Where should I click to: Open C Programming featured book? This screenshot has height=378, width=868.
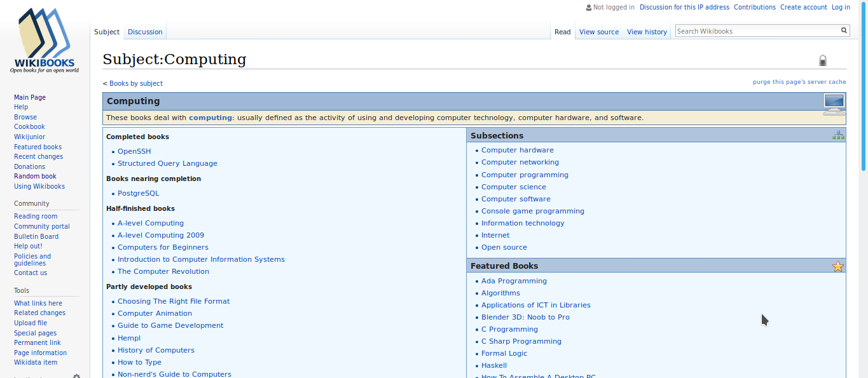(509, 329)
